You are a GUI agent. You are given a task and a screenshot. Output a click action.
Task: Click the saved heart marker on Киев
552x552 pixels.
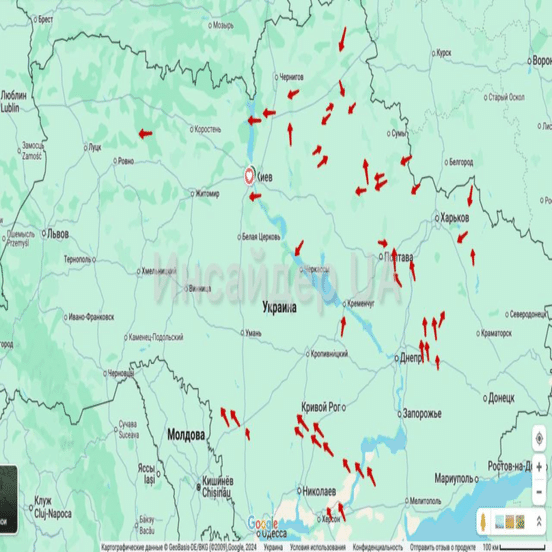[x=249, y=175]
